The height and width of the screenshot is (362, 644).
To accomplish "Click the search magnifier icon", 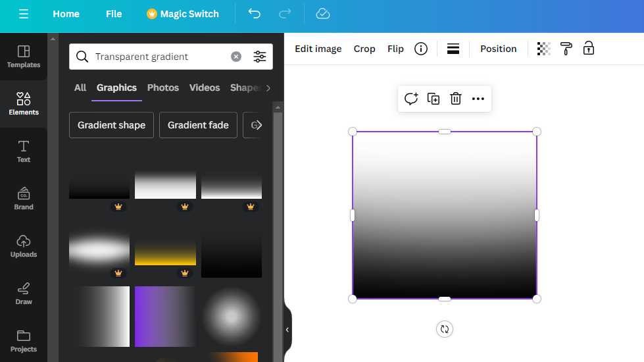I will point(82,57).
